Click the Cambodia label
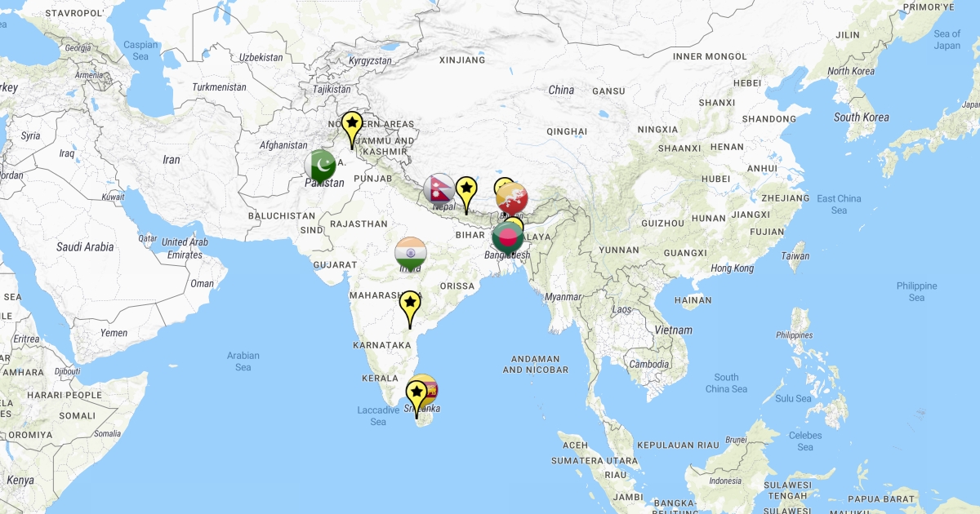The width and height of the screenshot is (980, 514). coord(649,364)
